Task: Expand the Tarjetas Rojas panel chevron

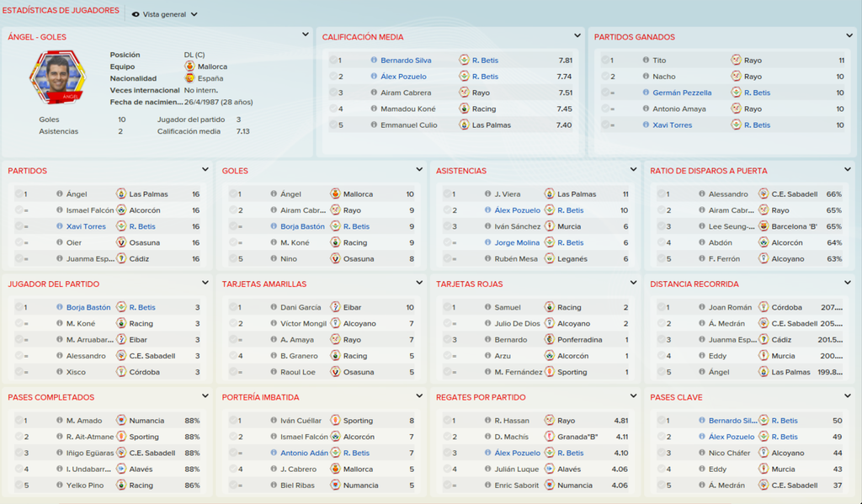Action: click(633, 283)
